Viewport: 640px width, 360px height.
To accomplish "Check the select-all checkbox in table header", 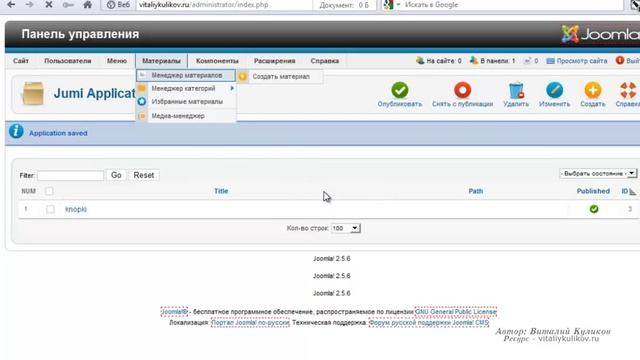I will (49, 191).
